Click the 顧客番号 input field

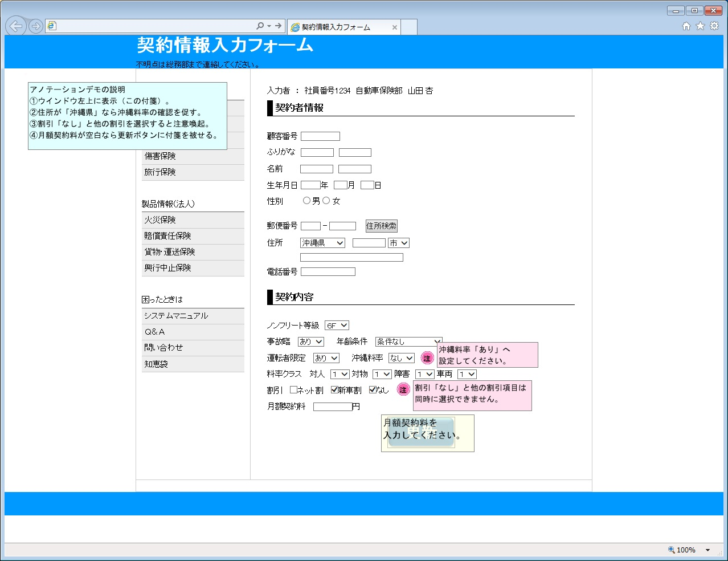[320, 136]
